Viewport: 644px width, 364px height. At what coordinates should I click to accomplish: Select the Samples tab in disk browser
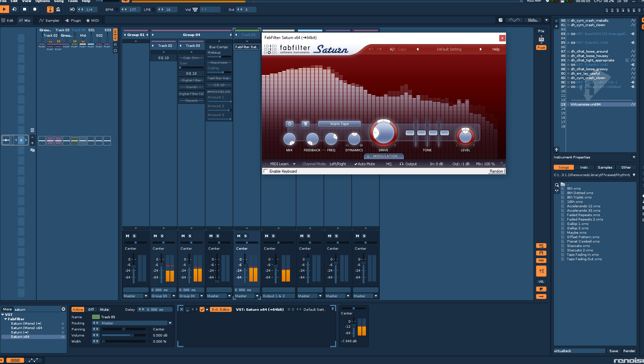605,167
